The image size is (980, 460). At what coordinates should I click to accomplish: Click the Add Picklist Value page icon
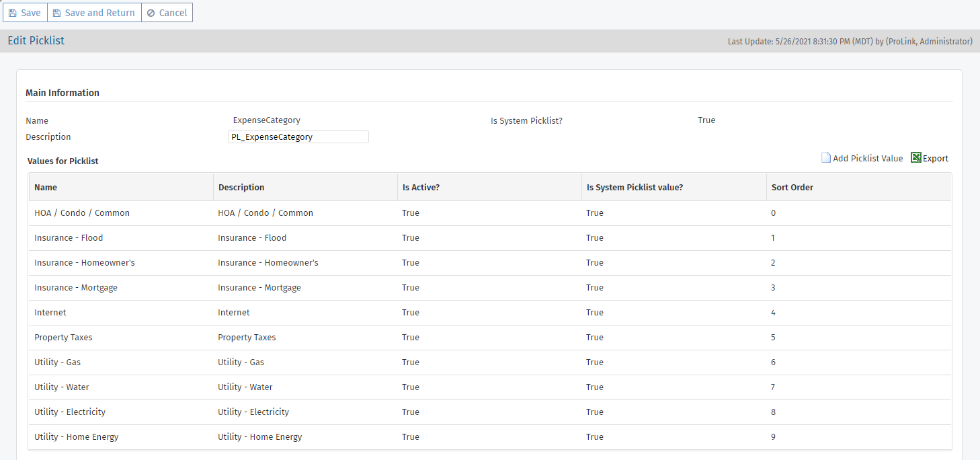(826, 158)
